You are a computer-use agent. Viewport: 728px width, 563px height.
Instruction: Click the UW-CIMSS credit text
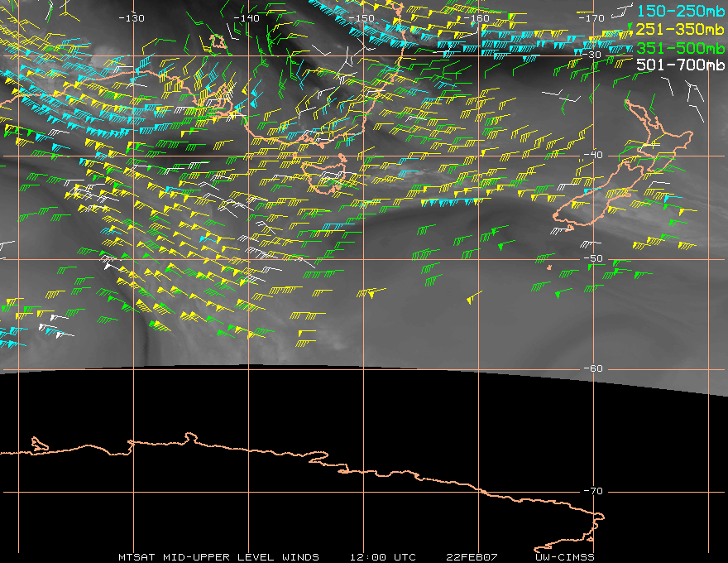click(565, 557)
